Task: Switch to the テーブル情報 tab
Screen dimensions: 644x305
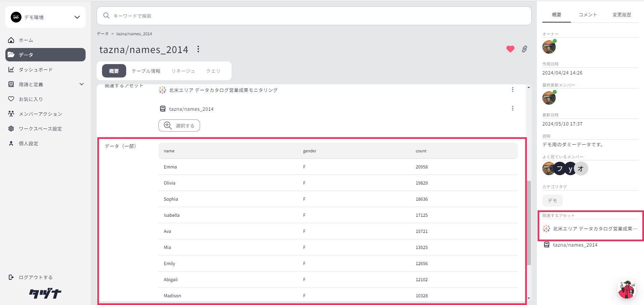Action: (x=146, y=71)
